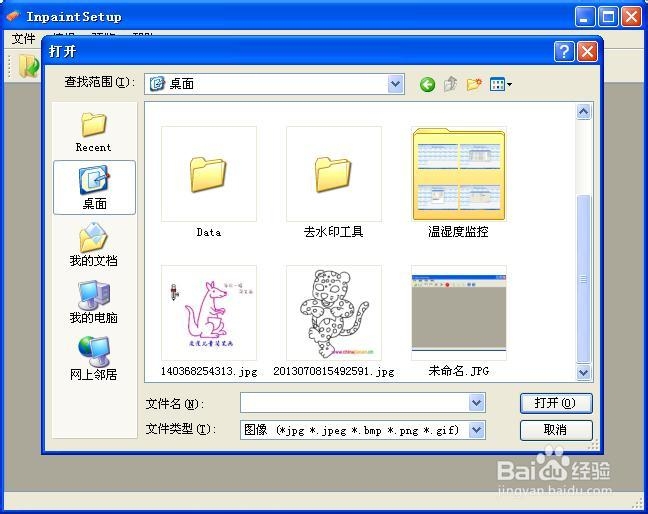Click the 2013070815492591.jpg file name
Viewport: 648px width, 514px height.
(334, 371)
